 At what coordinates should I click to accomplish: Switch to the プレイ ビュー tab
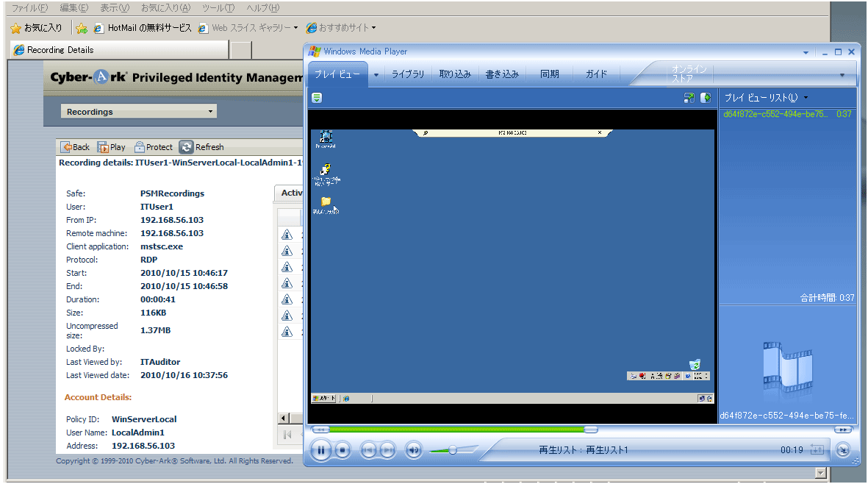point(337,74)
